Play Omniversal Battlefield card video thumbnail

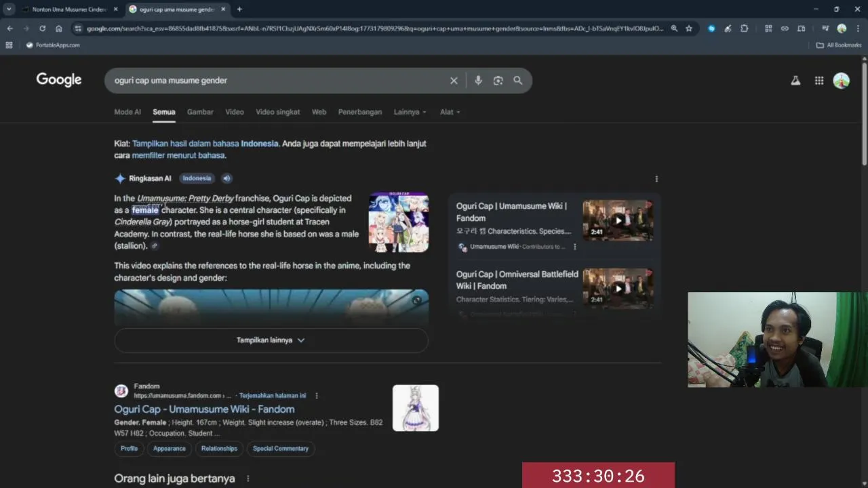(618, 289)
